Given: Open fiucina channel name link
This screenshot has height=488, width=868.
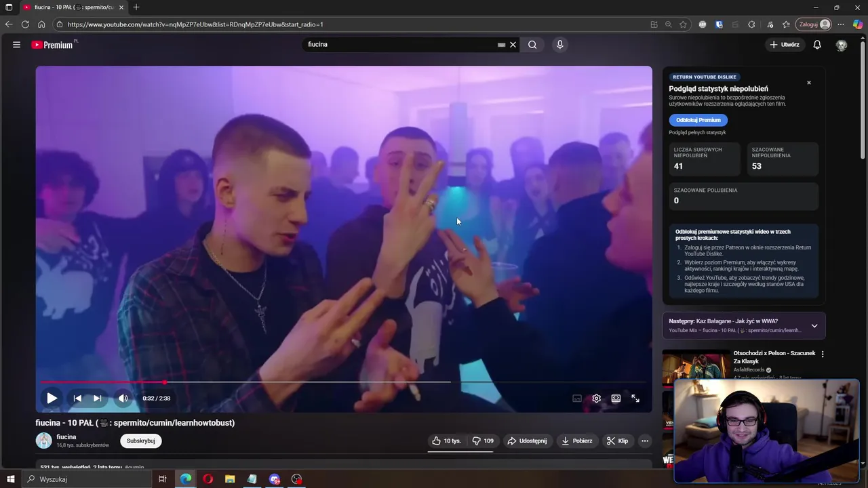Looking at the screenshot, I should (x=66, y=437).
